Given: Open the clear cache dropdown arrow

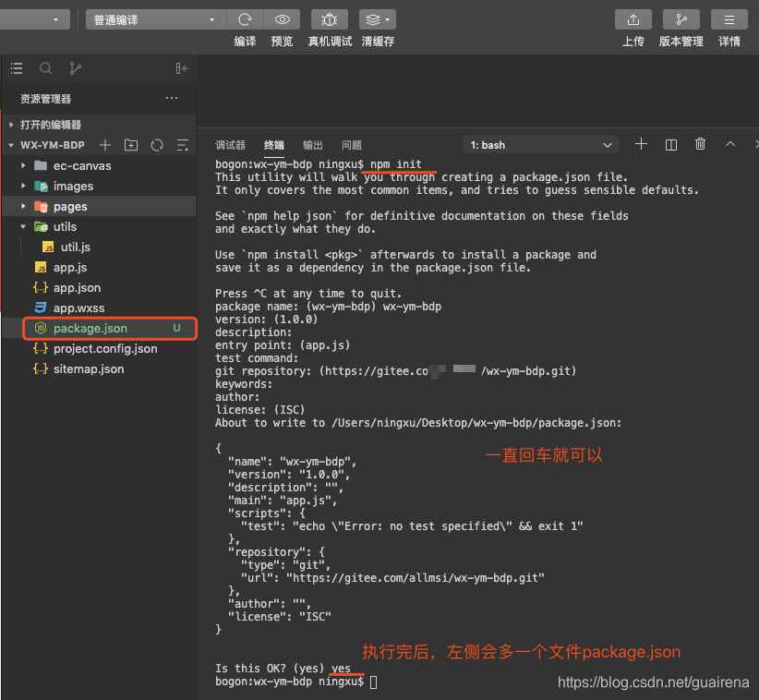Looking at the screenshot, I should point(387,19).
